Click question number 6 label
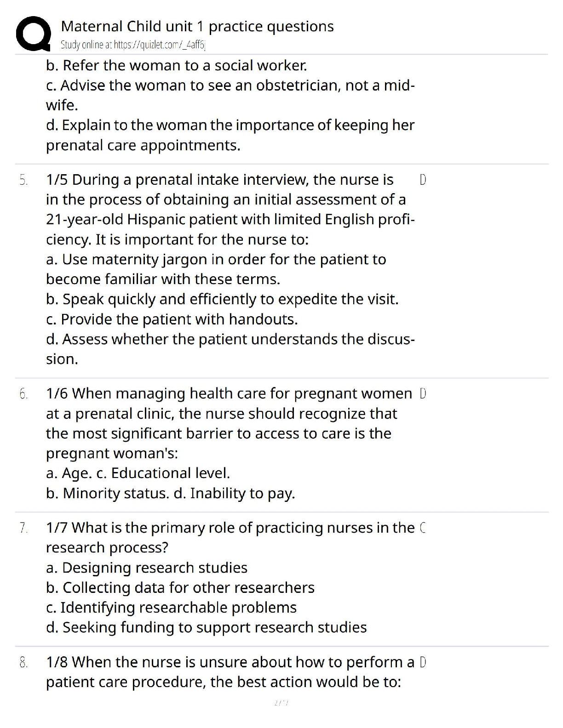This screenshot has height=728, width=563. (23, 394)
